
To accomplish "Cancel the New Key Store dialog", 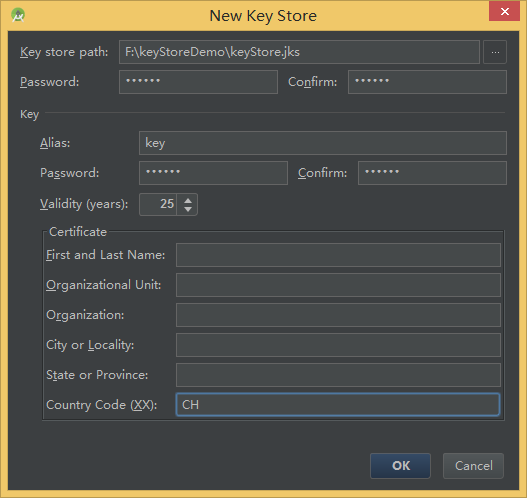I will pyautogui.click(x=473, y=466).
